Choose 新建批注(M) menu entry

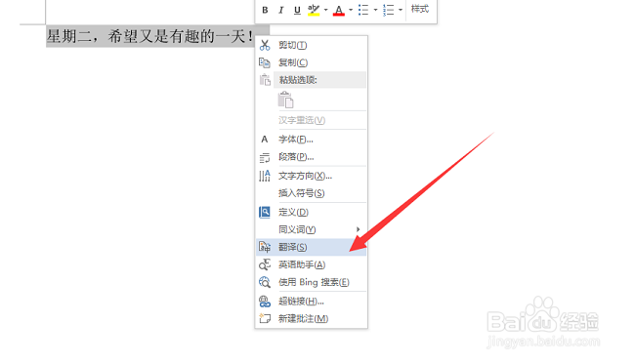click(x=311, y=319)
